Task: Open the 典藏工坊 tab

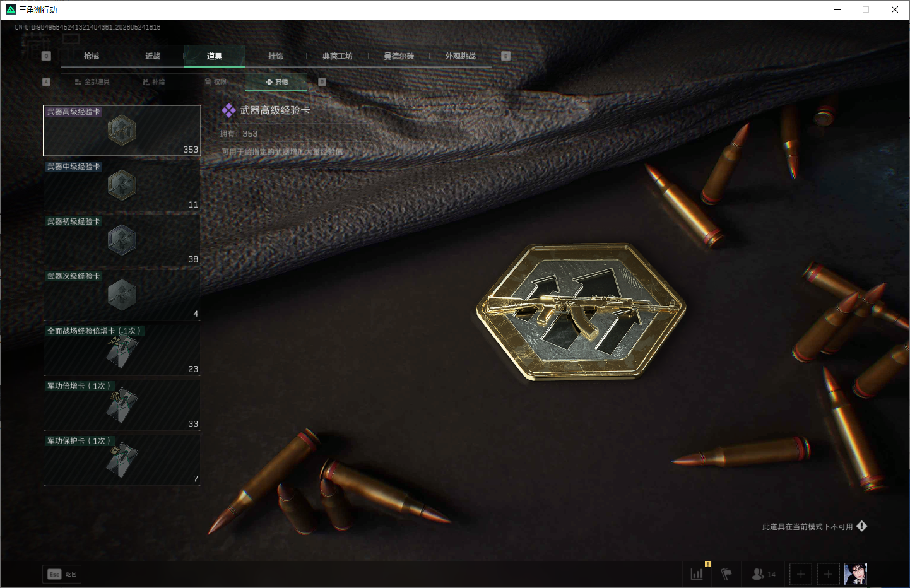Action: (338, 56)
